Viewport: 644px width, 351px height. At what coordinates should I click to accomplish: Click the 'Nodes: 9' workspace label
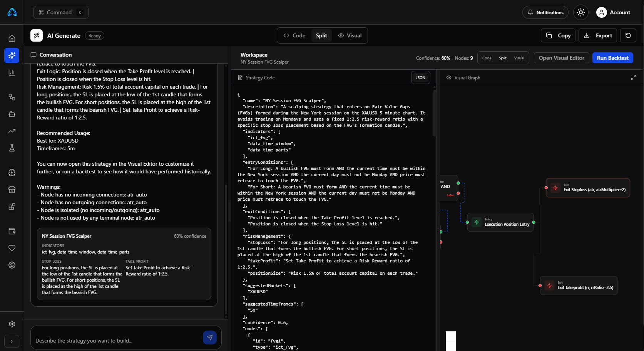pyautogui.click(x=464, y=58)
